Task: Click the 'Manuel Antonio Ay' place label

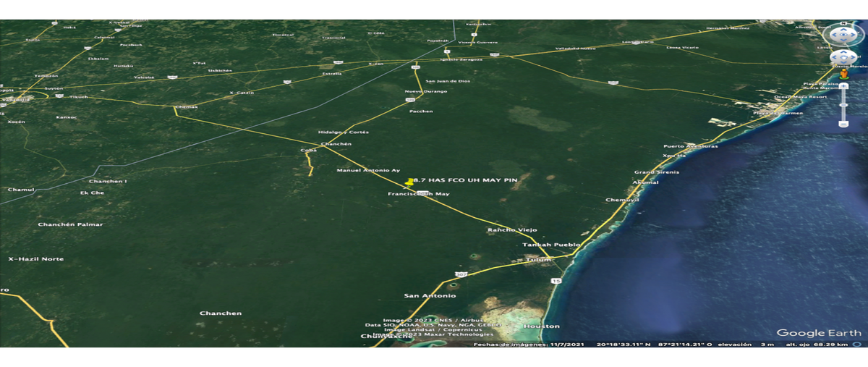Action: click(368, 170)
